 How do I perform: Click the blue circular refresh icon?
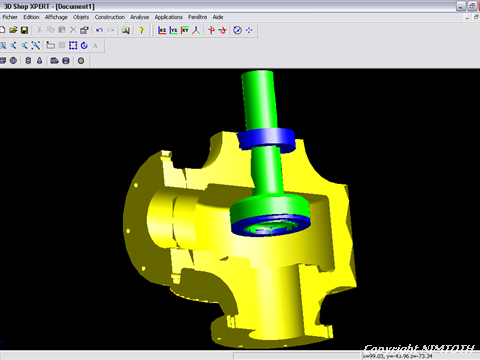point(84,46)
